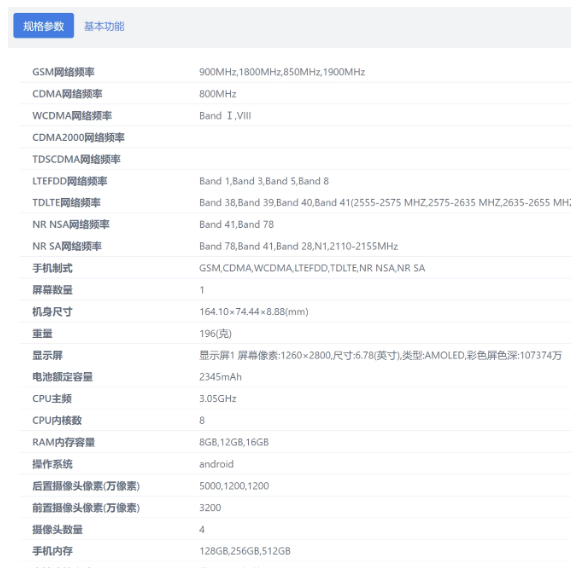Select the 196(克) weight value

pyautogui.click(x=216, y=334)
